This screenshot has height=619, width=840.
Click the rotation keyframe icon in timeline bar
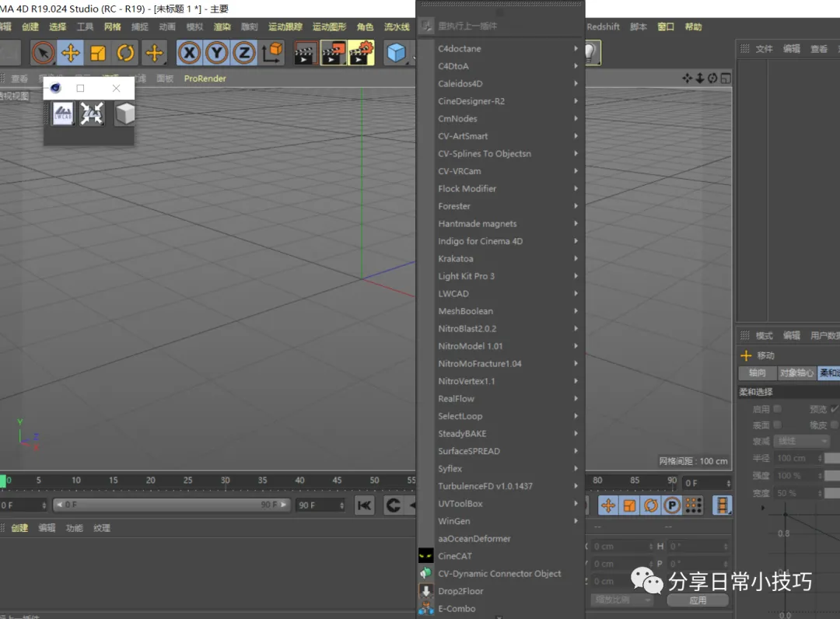click(x=651, y=505)
